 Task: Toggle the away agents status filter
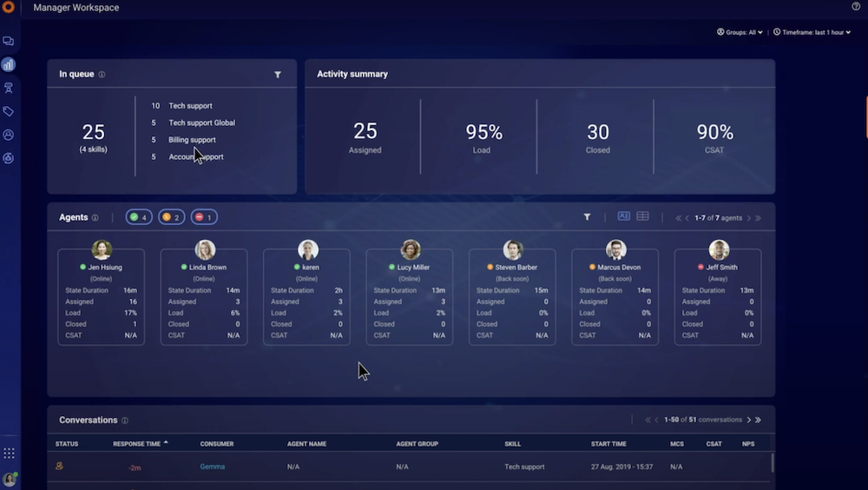tap(203, 217)
